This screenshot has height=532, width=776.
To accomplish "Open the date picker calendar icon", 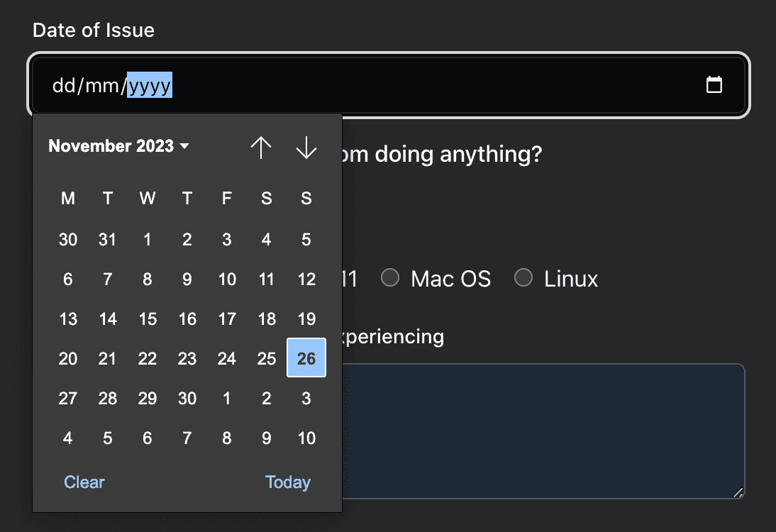I will pyautogui.click(x=715, y=84).
